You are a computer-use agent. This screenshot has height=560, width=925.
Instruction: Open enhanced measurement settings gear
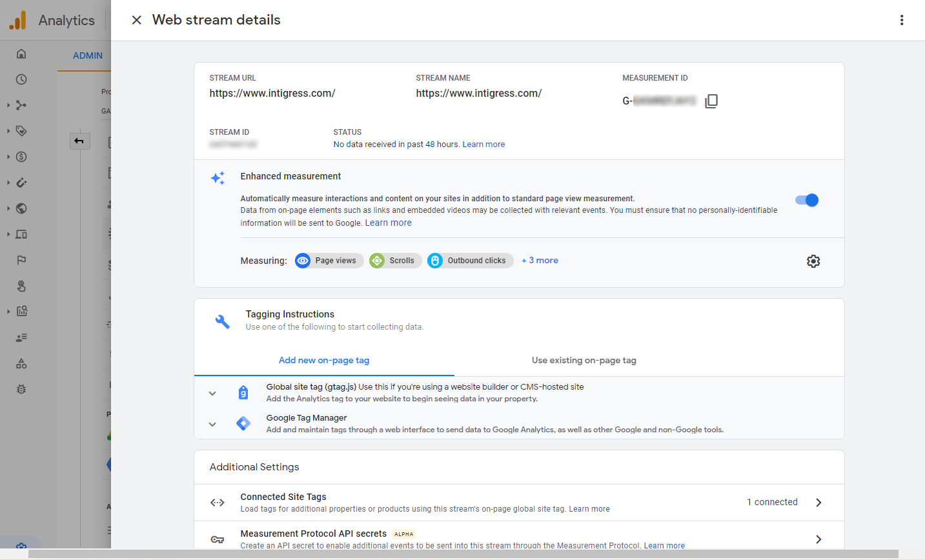coord(813,261)
